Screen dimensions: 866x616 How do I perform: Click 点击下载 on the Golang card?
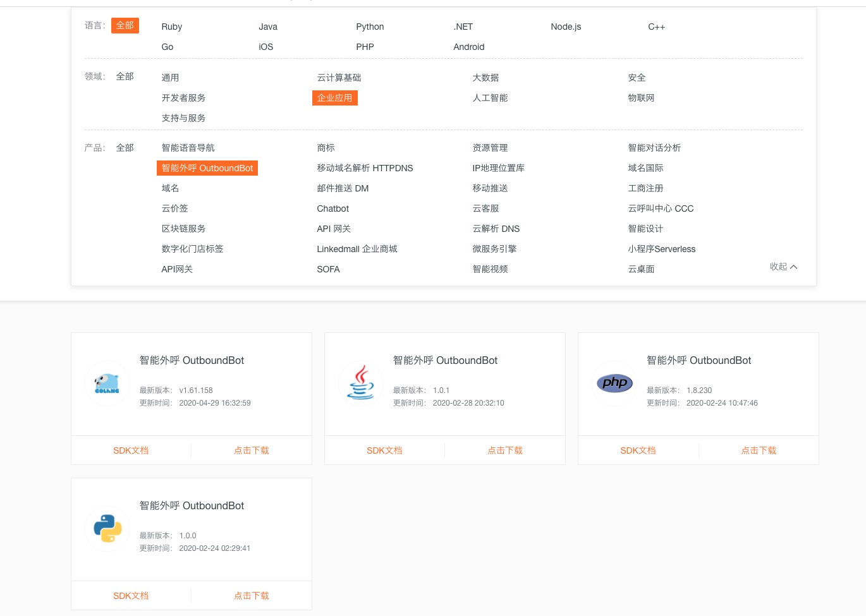point(252,450)
